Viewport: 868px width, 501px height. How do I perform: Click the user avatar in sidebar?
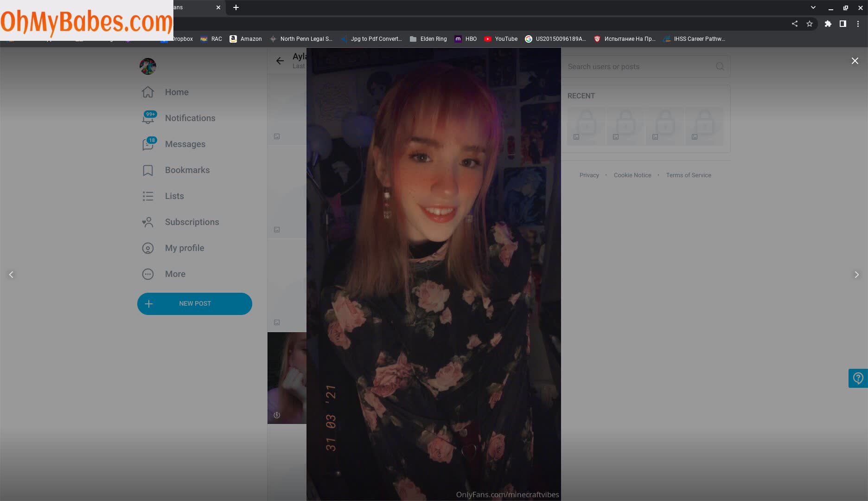(148, 66)
